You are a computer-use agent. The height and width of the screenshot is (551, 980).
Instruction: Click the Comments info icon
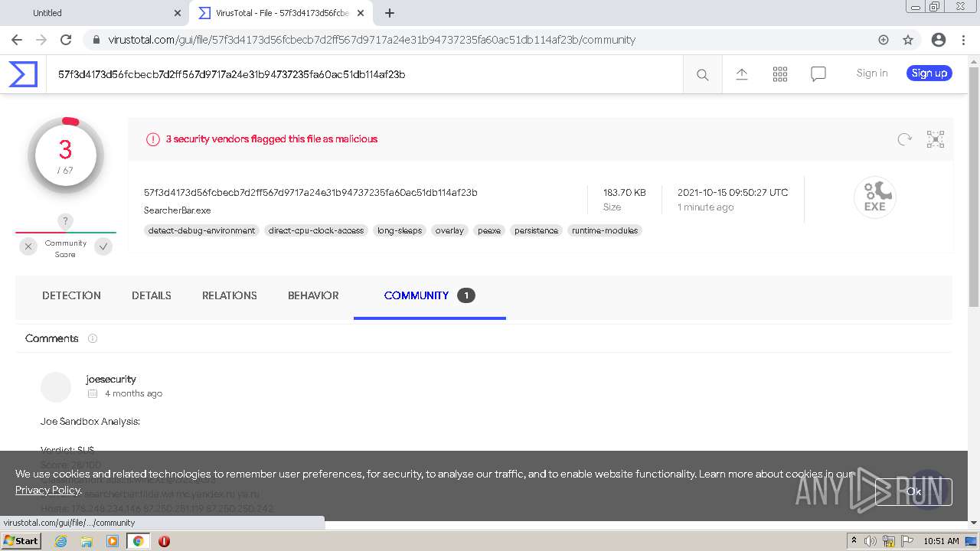coord(93,338)
